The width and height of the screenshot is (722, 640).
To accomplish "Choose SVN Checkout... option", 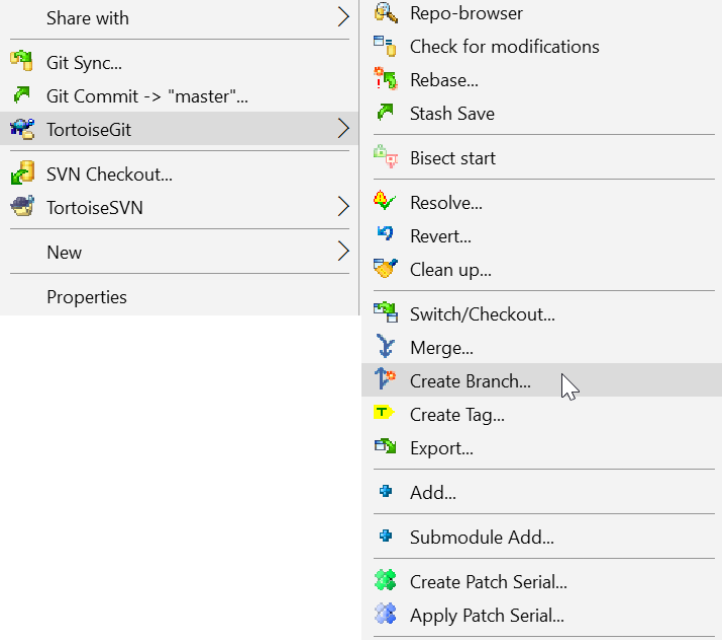I will click(x=109, y=174).
